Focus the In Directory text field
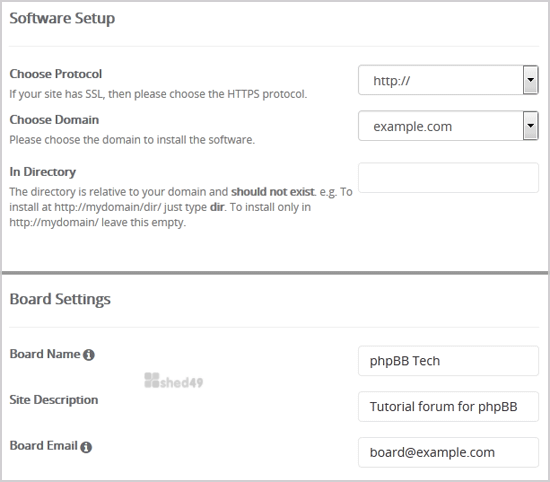The width and height of the screenshot is (550, 482). coord(448,178)
